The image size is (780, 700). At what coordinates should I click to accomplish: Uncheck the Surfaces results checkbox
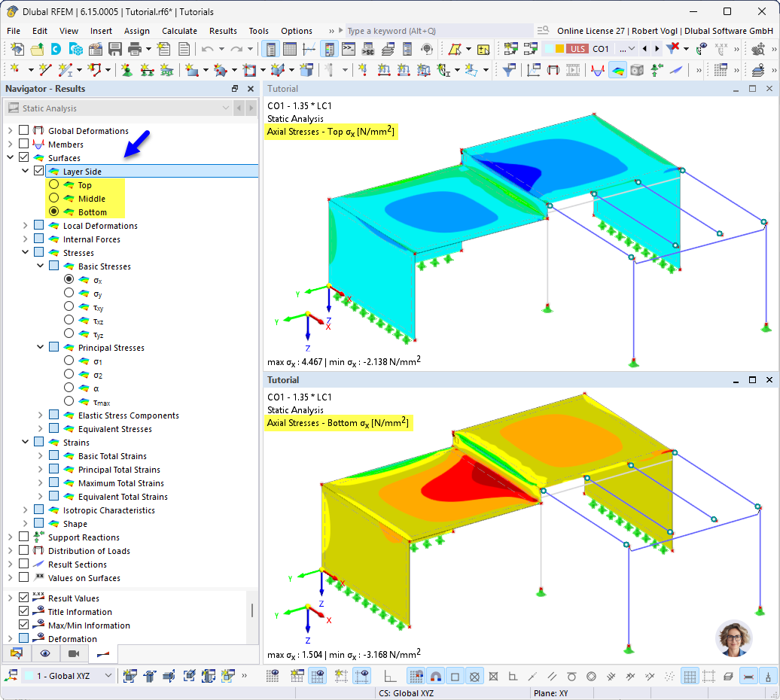23,157
